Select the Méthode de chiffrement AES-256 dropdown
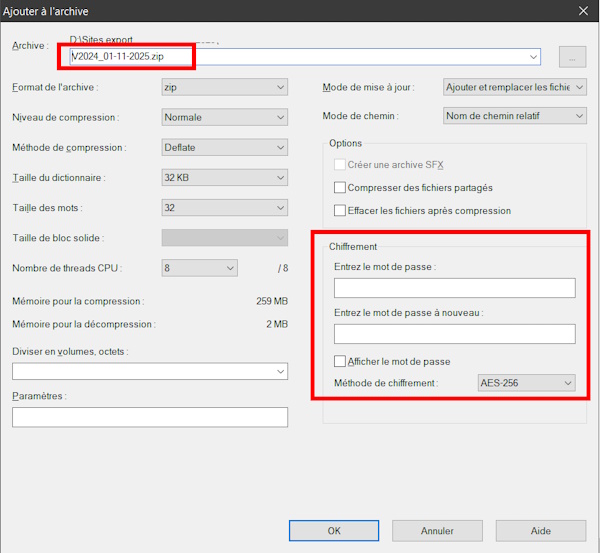This screenshot has width=600, height=553. coord(526,383)
